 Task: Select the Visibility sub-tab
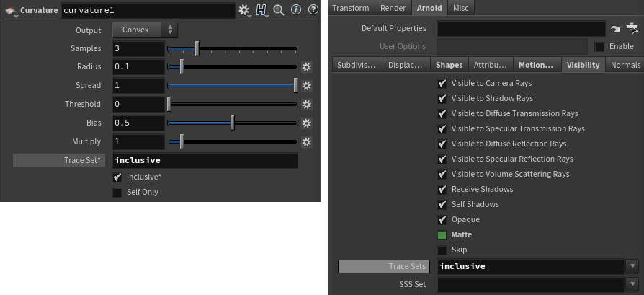point(583,65)
